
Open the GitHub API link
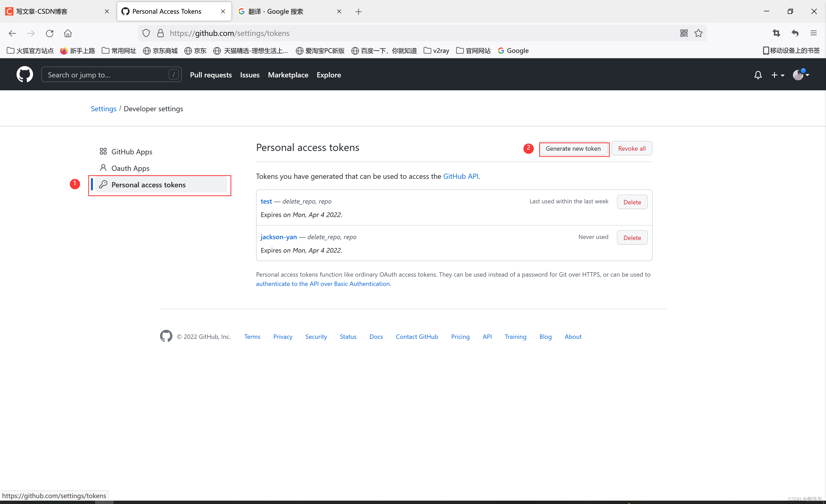point(460,176)
